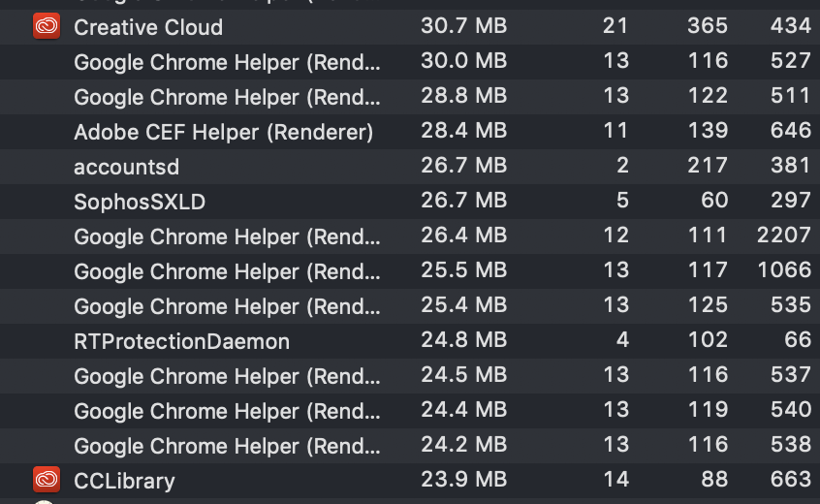Image resolution: width=820 pixels, height=504 pixels.
Task: Select Chrome Helper using 24.5 MB
Action: (x=410, y=376)
